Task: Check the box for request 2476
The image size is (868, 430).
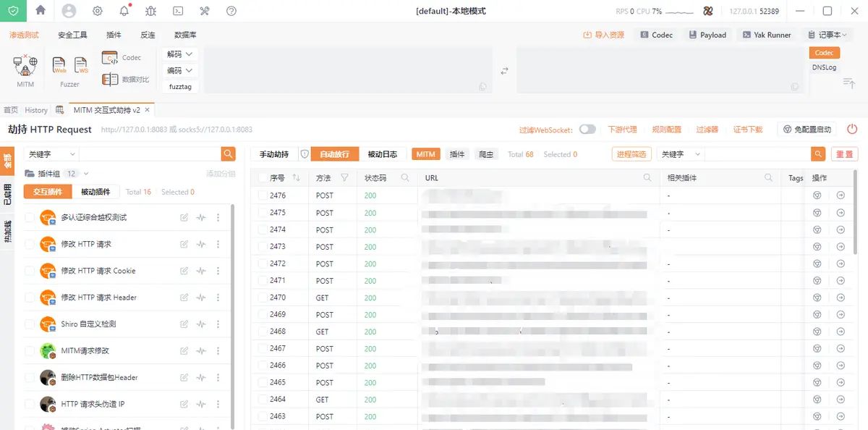Action: click(263, 196)
